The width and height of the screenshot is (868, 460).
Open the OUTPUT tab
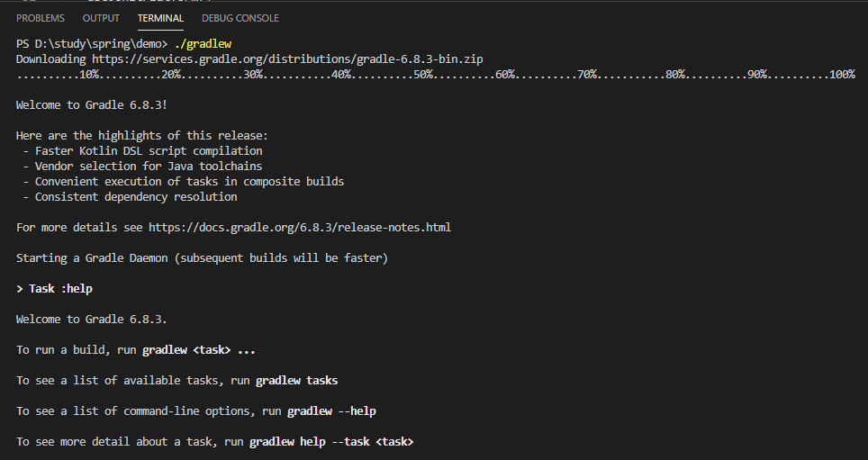click(x=101, y=18)
